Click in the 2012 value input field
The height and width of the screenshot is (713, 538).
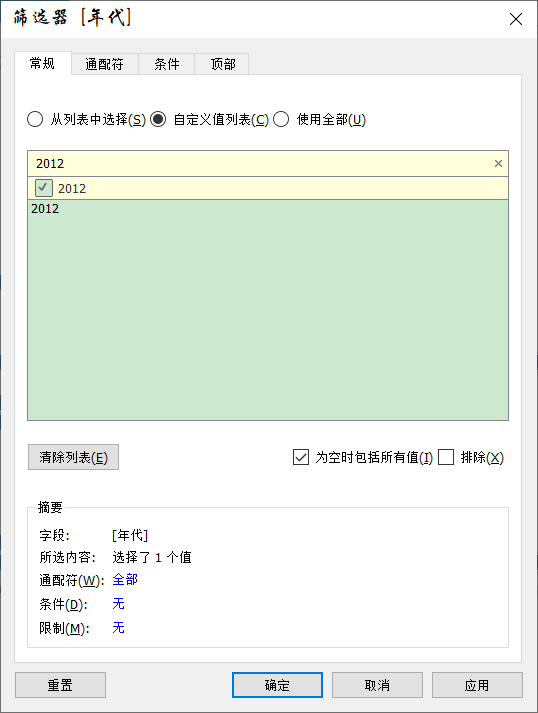coord(261,164)
